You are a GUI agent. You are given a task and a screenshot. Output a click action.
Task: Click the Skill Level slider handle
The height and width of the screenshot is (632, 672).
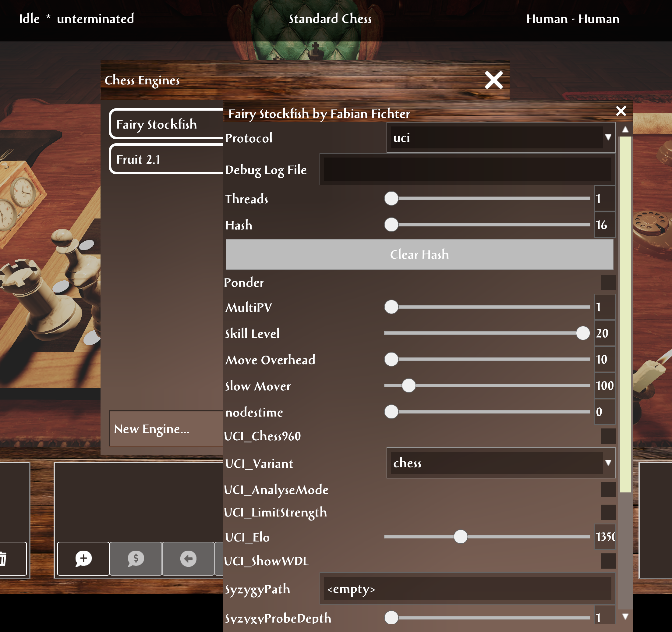coord(583,333)
